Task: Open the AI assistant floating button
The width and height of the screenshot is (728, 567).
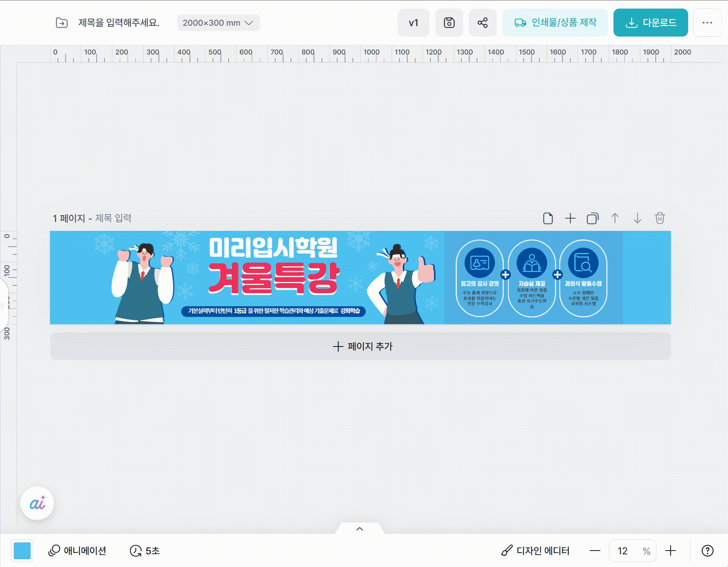Action: click(37, 504)
